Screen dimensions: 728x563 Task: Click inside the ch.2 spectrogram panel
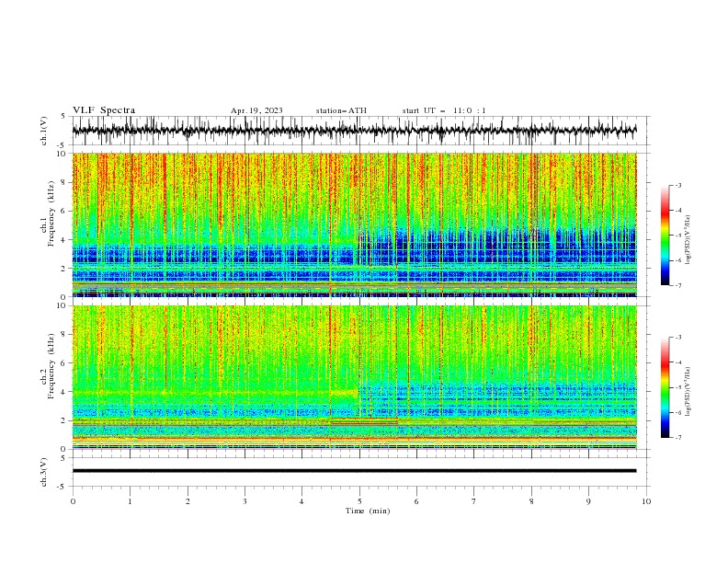354,377
